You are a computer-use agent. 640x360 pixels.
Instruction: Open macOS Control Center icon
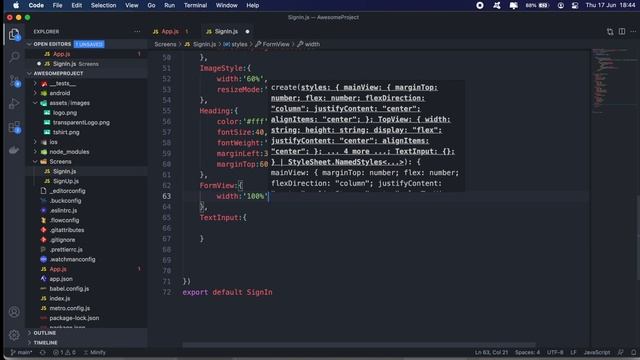[x=575, y=5]
